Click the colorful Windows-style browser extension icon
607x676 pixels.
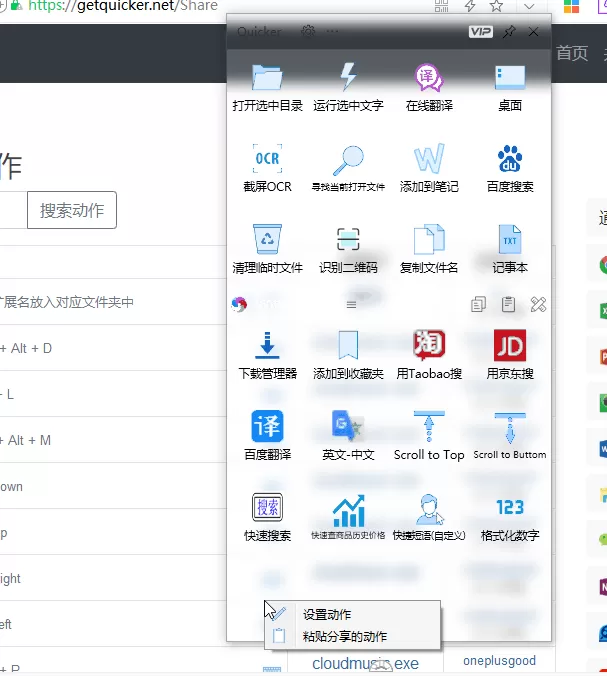(x=572, y=6)
